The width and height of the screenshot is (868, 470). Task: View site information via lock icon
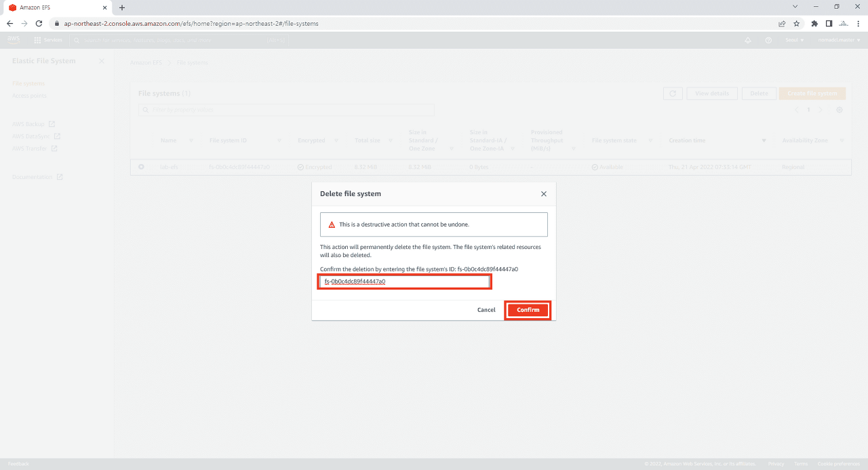tap(58, 23)
